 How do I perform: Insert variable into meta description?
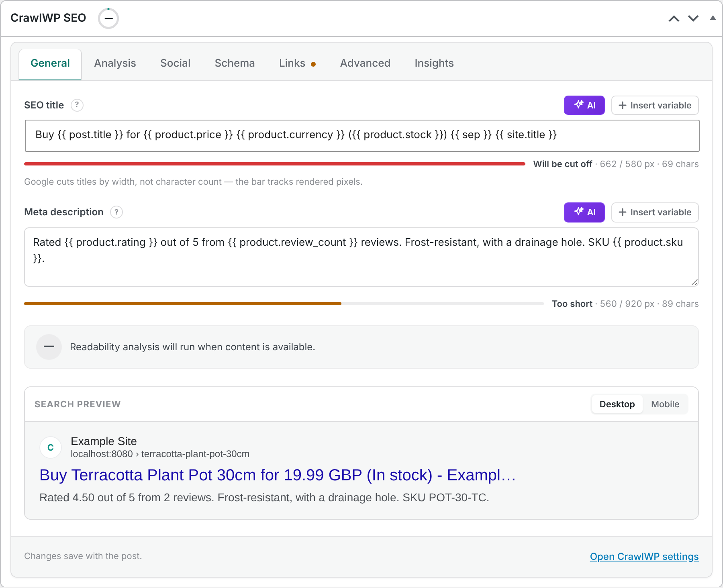(655, 212)
